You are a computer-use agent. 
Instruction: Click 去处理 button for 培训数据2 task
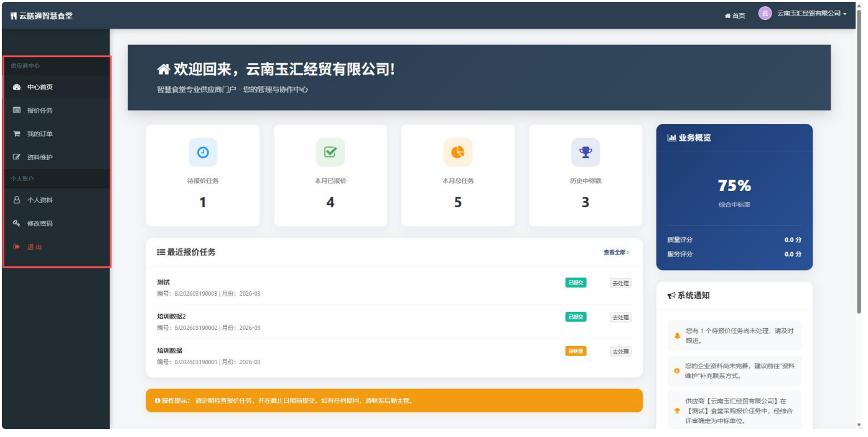pos(620,317)
